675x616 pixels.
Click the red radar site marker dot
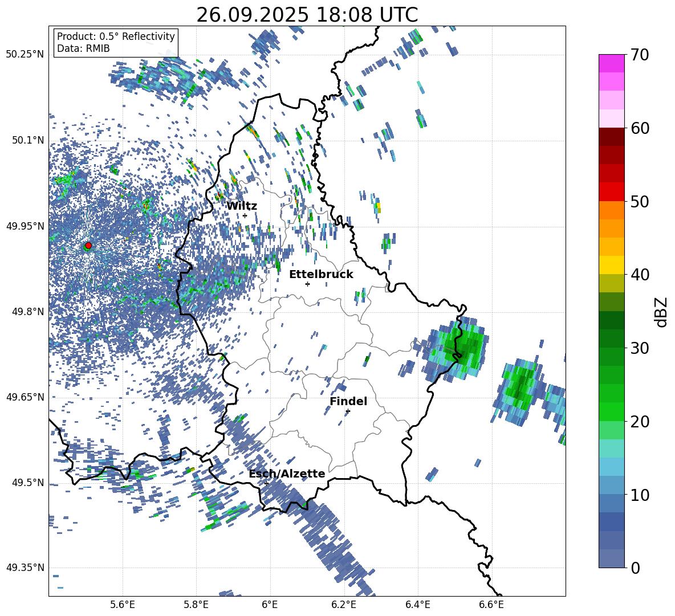(88, 245)
